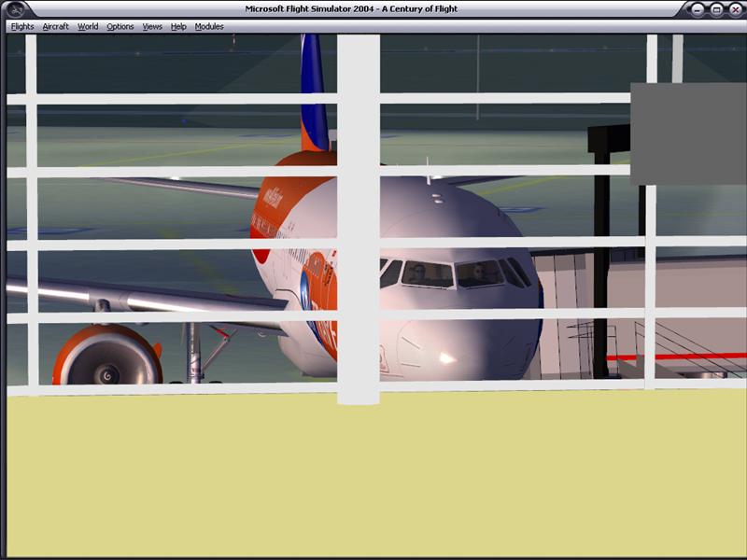Open the World menu
Screen dimensions: 747x560
click(x=88, y=27)
